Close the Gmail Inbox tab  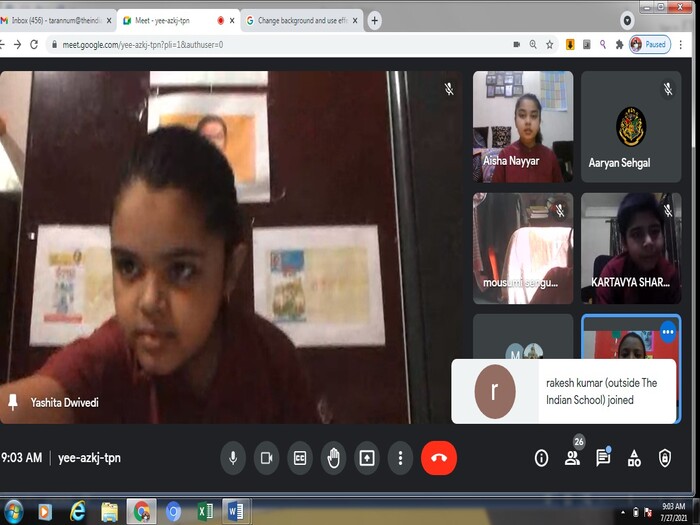coord(109,21)
